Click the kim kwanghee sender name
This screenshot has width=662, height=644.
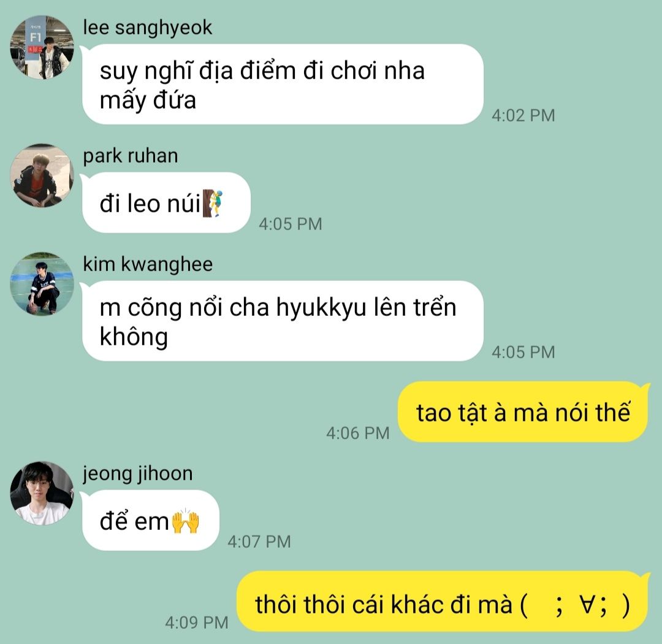pyautogui.click(x=148, y=264)
